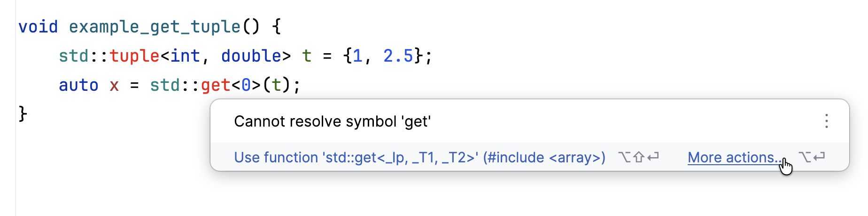Screen dimensions: 868x216
Task: Click the closing brace of the function
Action: tap(23, 114)
